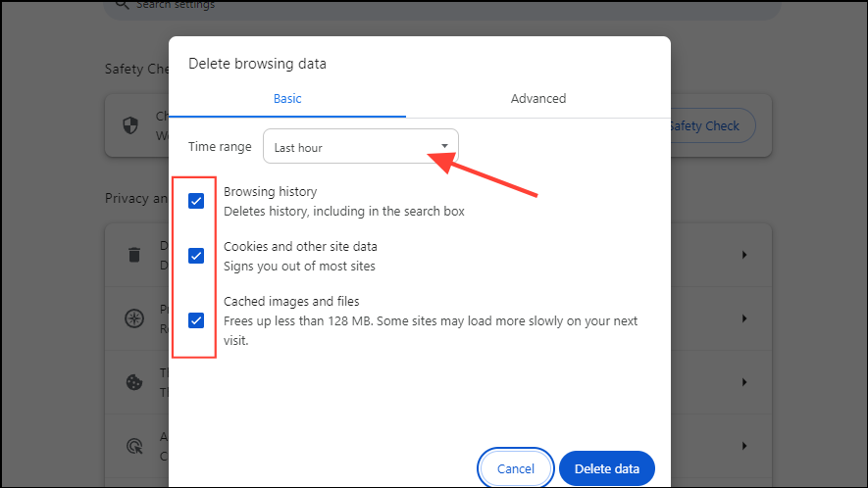Screen dimensions: 868x488
Task: Click the 'Cached images and files' label
Action: (291, 302)
